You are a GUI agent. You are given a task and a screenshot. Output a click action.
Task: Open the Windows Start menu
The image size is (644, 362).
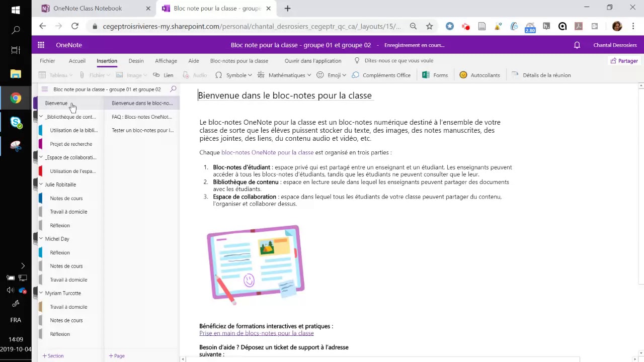coord(16,10)
